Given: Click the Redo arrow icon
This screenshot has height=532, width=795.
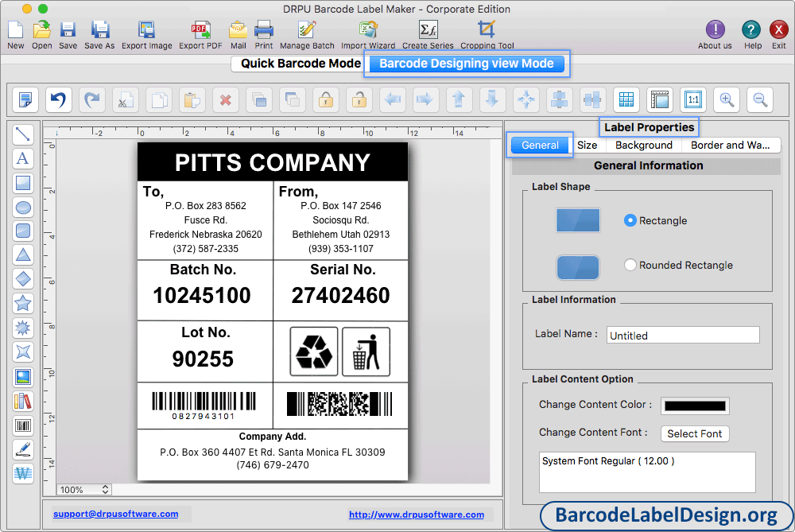Looking at the screenshot, I should pyautogui.click(x=91, y=99).
